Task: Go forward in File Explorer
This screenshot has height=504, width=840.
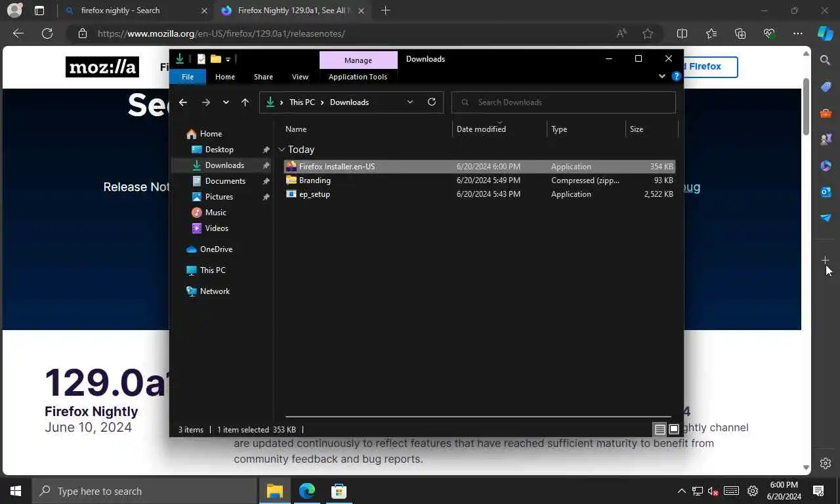Action: [206, 102]
